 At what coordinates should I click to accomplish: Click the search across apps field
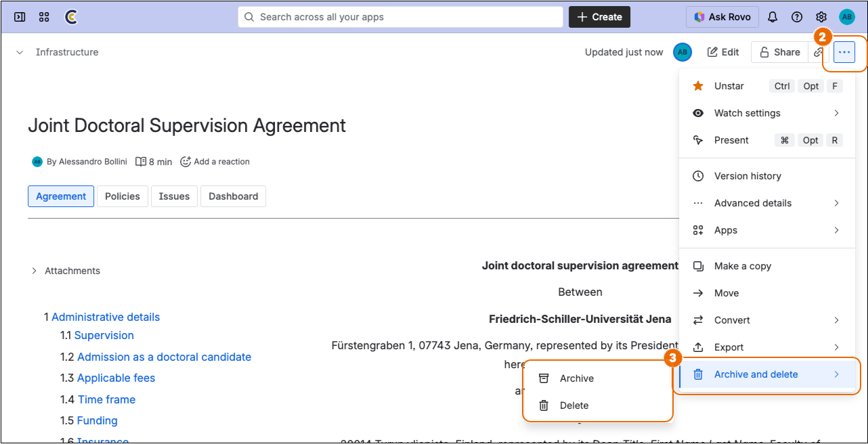399,16
